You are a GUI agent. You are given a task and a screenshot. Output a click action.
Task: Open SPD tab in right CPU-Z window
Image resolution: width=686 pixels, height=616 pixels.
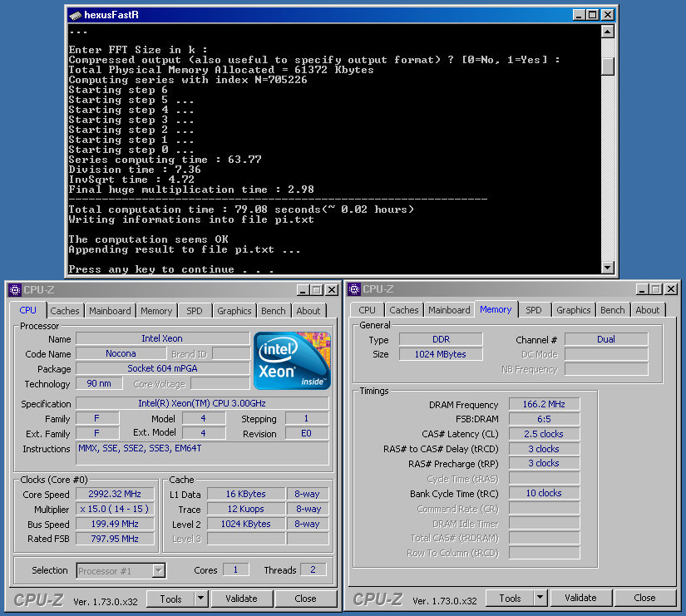click(x=534, y=310)
